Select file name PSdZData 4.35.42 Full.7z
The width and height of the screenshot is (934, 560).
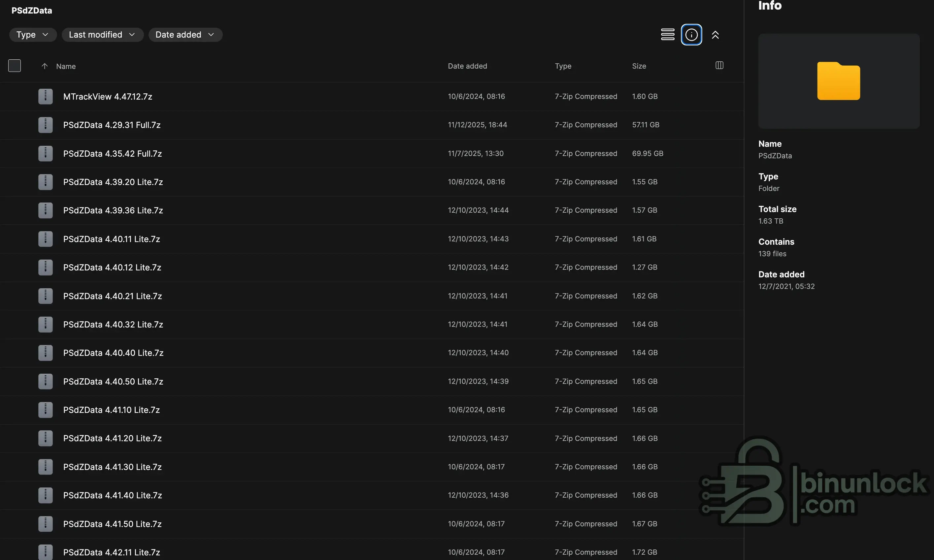pyautogui.click(x=113, y=154)
